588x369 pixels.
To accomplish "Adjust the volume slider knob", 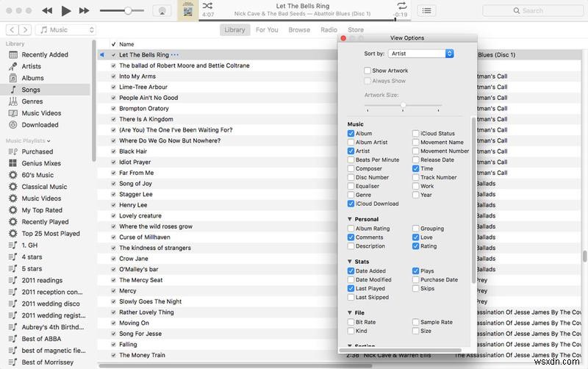I will pyautogui.click(x=128, y=10).
